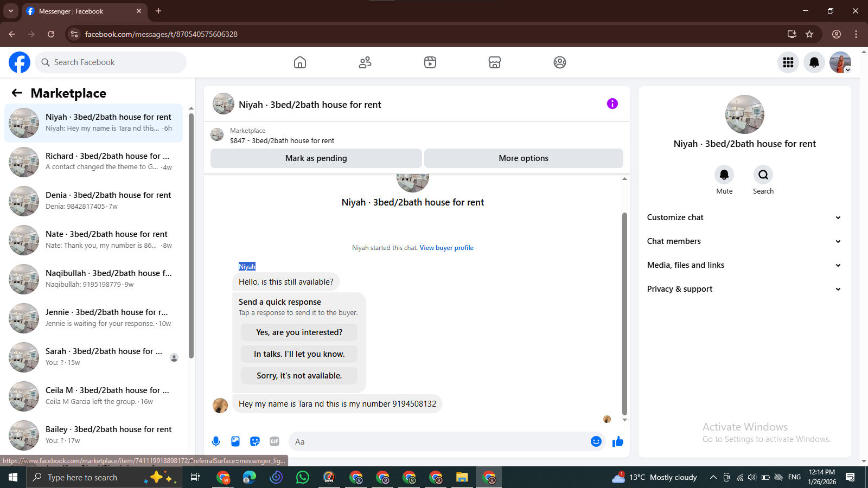This screenshot has height=488, width=868.
Task: Open a new Chrome tab
Action: [158, 11]
